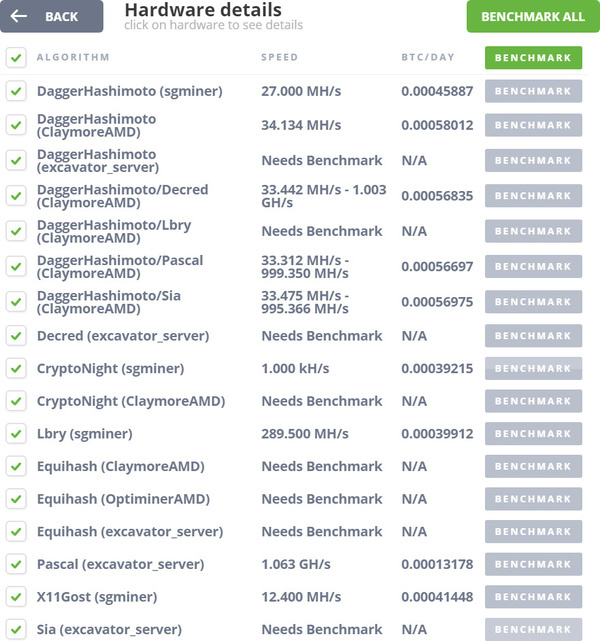Benchmark the CryptoNight (ClaymoreAMD) algorithm

tap(533, 402)
